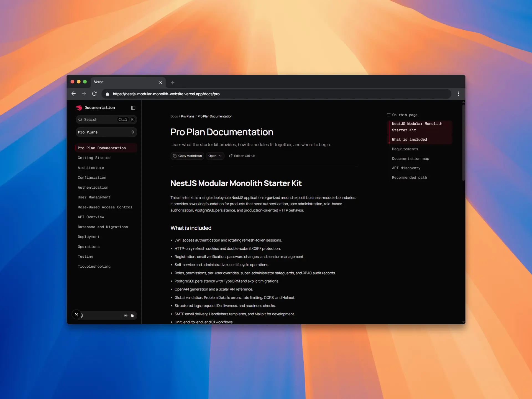Screen dimensions: 532x399
Task: Open Operations page
Action: click(x=88, y=247)
